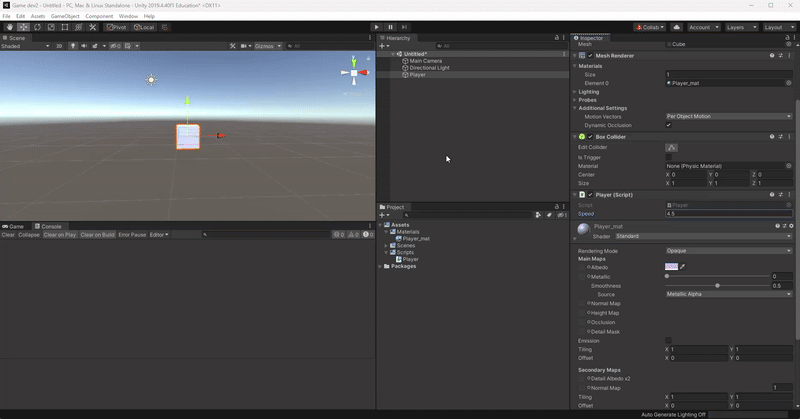Disable the Player Script component

coord(590,194)
